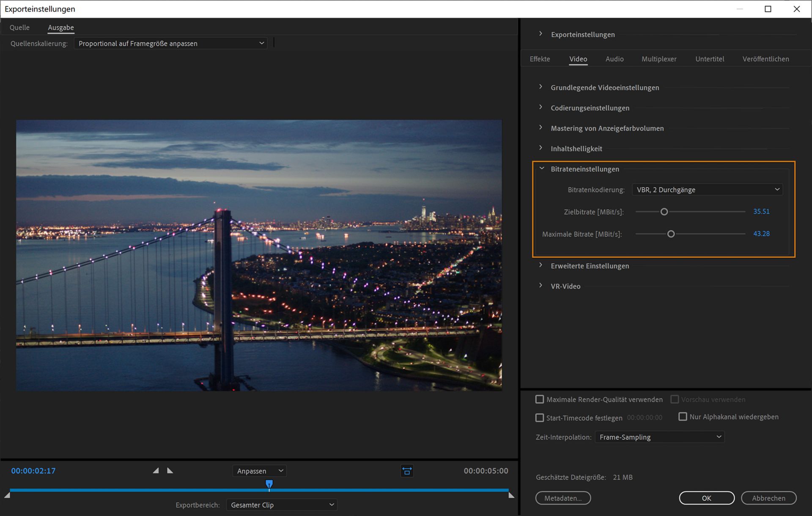
Task: Click the Metadaten... button
Action: (x=563, y=498)
